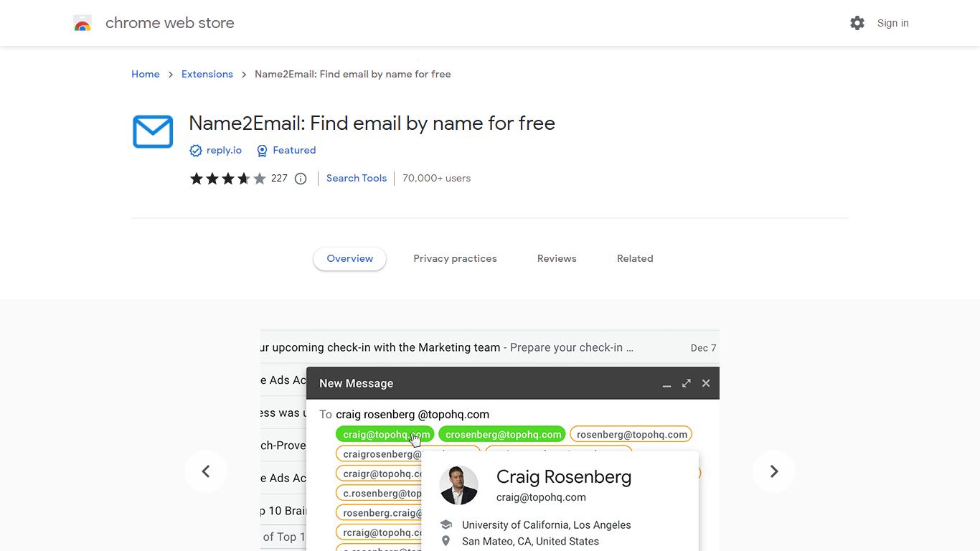Click the star rating
Image resolution: width=980 pixels, height=551 pixels.
(227, 179)
